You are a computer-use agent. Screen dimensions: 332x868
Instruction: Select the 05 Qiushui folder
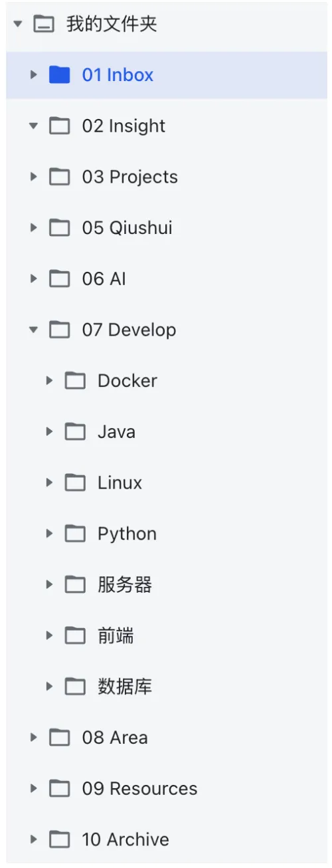[x=166, y=228]
